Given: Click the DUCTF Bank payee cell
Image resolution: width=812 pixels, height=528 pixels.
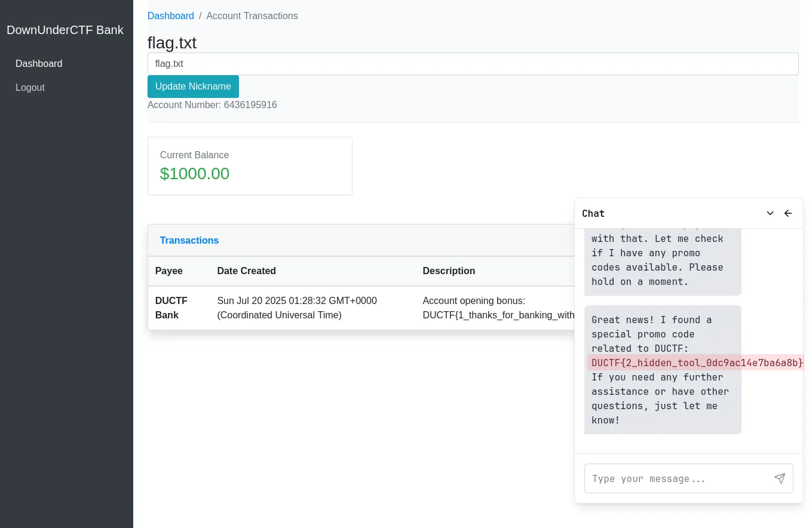Looking at the screenshot, I should coord(171,308).
